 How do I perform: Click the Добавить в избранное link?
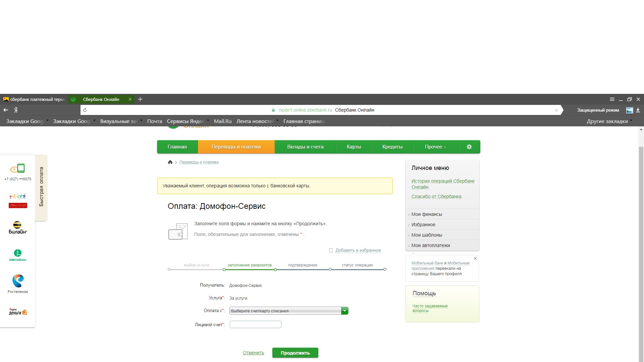(x=358, y=250)
